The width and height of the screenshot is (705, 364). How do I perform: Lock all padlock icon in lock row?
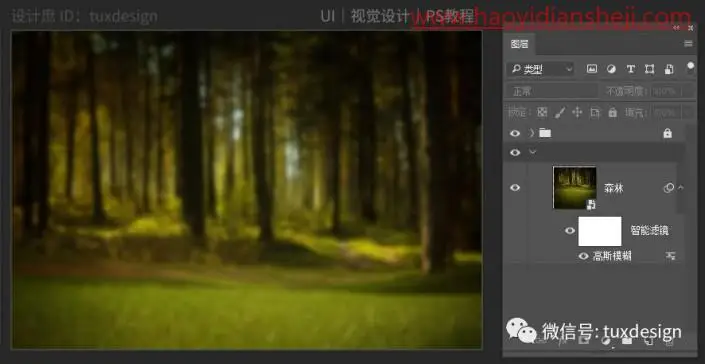coord(612,112)
